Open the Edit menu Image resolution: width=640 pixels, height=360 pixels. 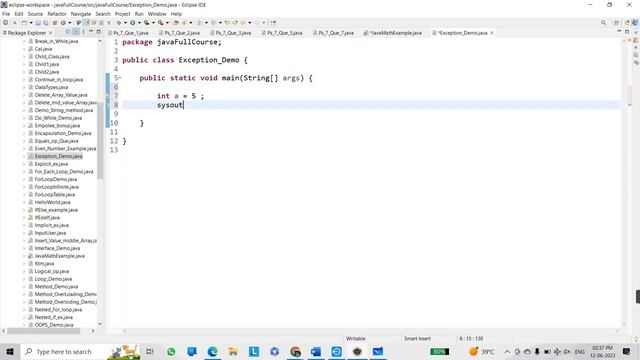pos(19,14)
